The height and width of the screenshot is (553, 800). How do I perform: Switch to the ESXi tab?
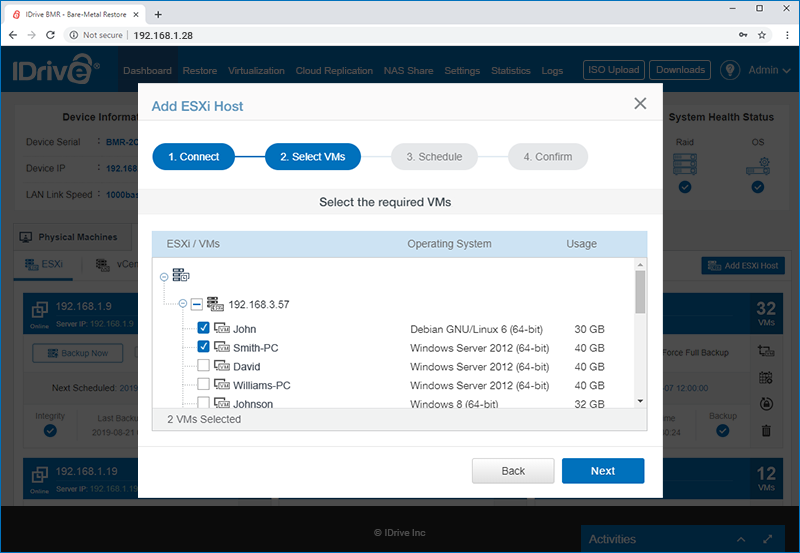tap(44, 264)
